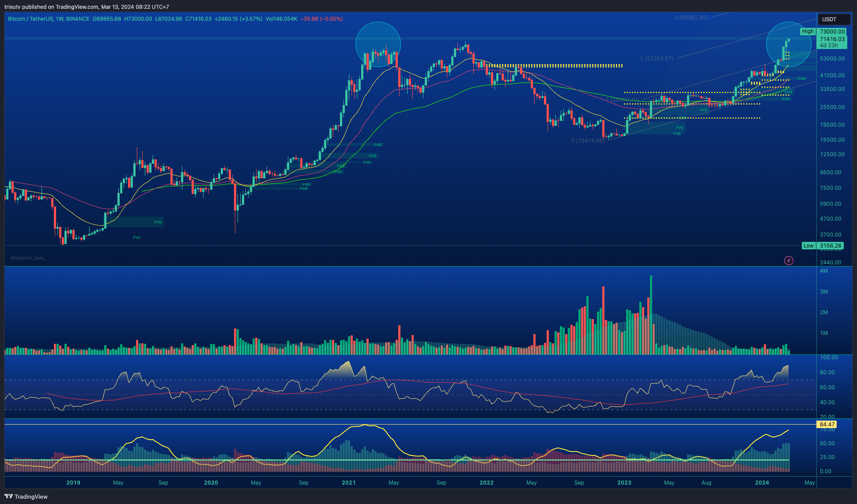Click the 2021 label on time axis
Viewport: 857px width, 504px height.
(x=349, y=483)
